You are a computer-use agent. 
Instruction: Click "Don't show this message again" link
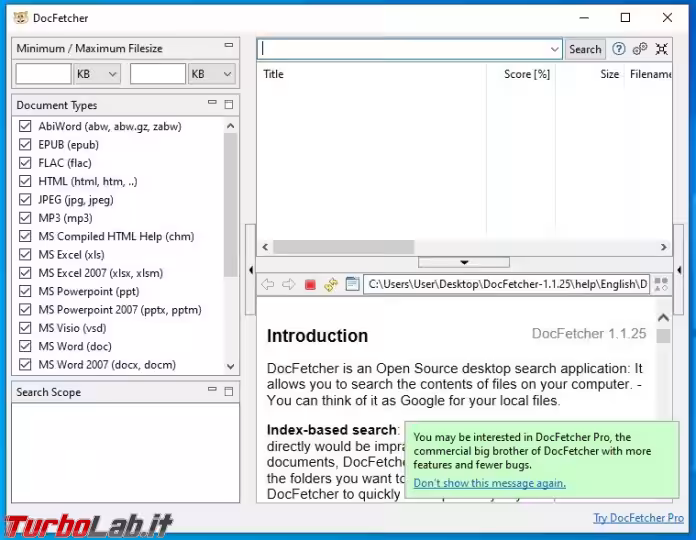[x=489, y=483]
